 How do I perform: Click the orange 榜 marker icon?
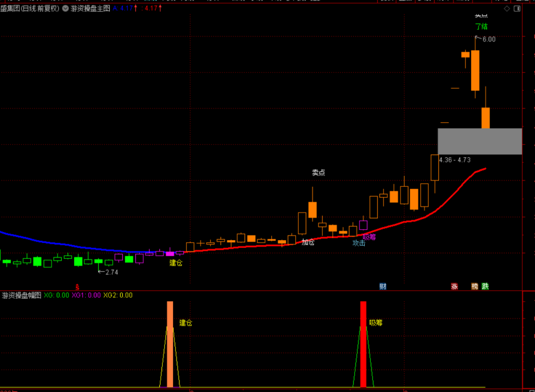[474, 287]
